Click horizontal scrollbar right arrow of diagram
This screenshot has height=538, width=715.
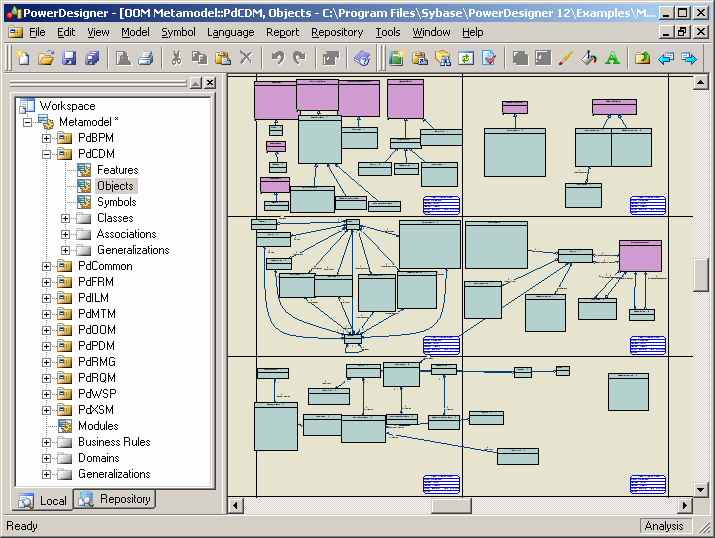click(685, 505)
